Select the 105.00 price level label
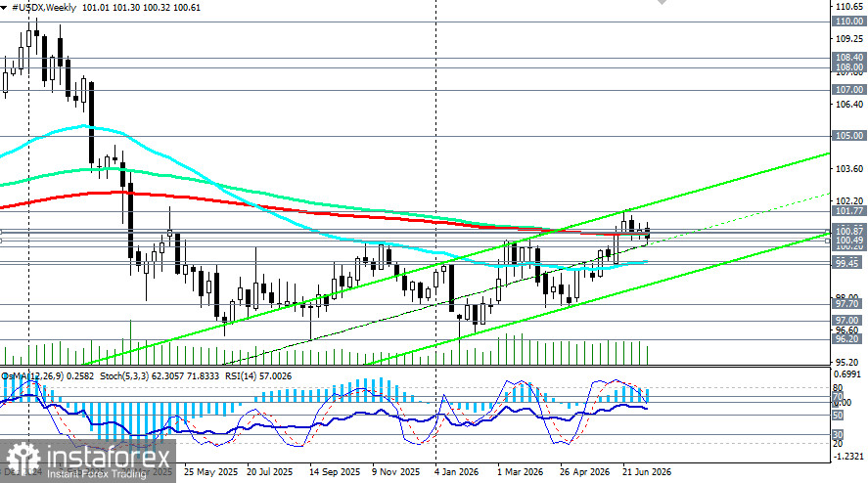Image resolution: width=868 pixels, height=483 pixels. coord(848,136)
